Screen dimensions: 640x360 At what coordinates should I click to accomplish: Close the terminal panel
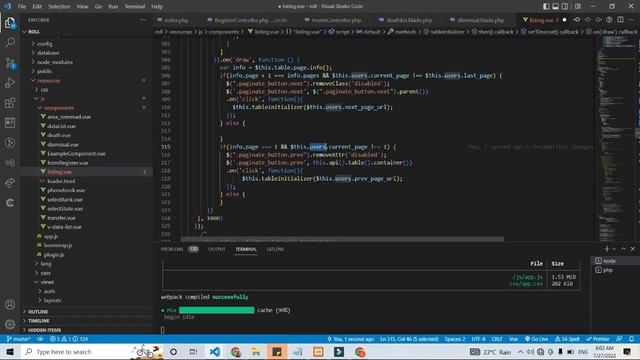point(633,249)
